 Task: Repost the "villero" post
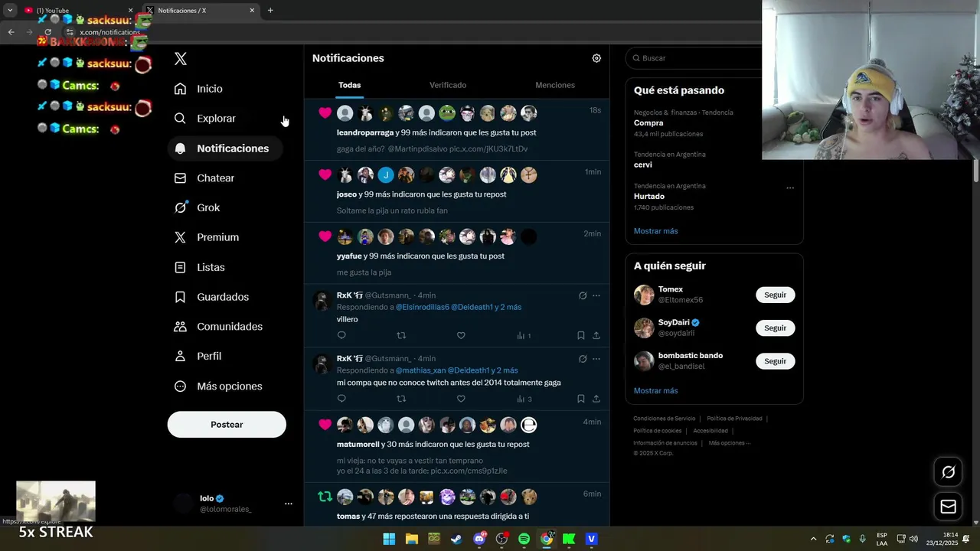(401, 335)
